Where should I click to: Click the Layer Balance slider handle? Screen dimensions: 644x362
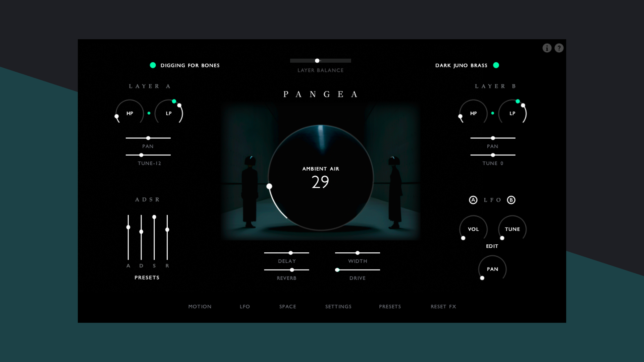click(317, 61)
